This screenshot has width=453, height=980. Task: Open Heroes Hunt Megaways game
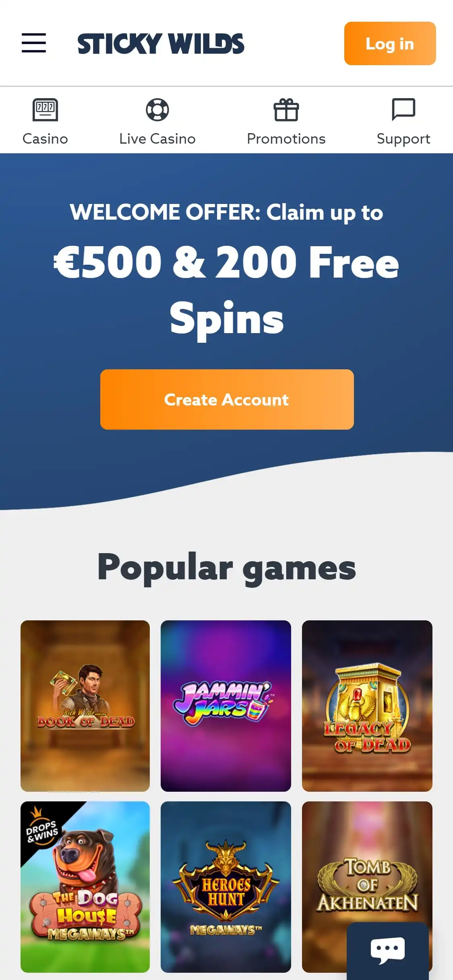point(226,887)
